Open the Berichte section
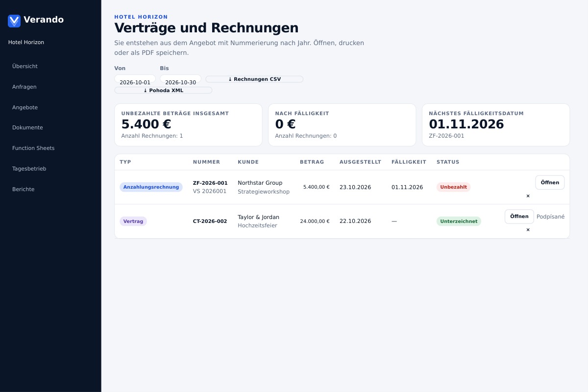Viewport: 588px width, 392px height. point(24,189)
